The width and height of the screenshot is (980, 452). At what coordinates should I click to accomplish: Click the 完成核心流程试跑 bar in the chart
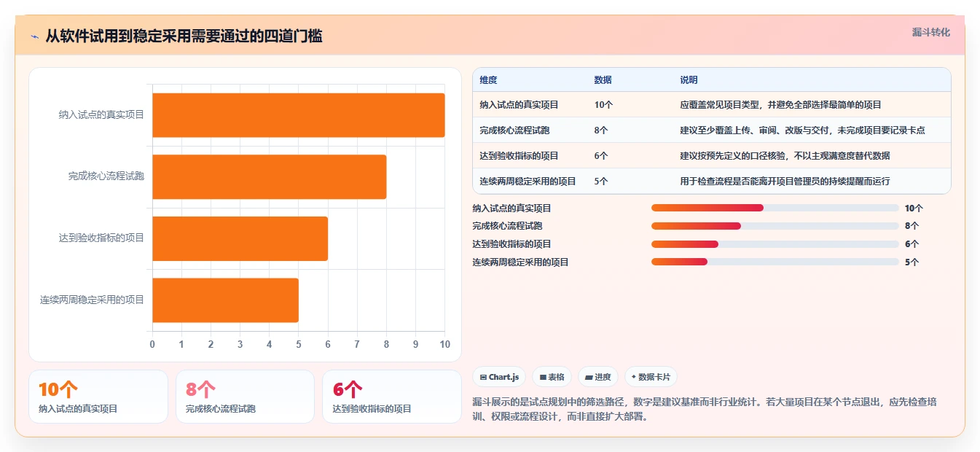[x=270, y=176]
